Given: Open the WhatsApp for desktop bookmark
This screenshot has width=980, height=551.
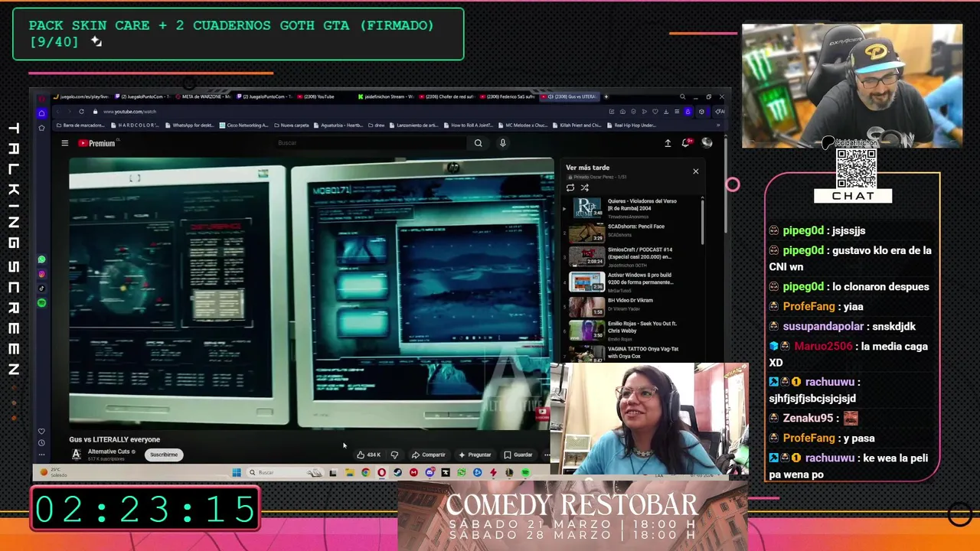Looking at the screenshot, I should [x=189, y=125].
